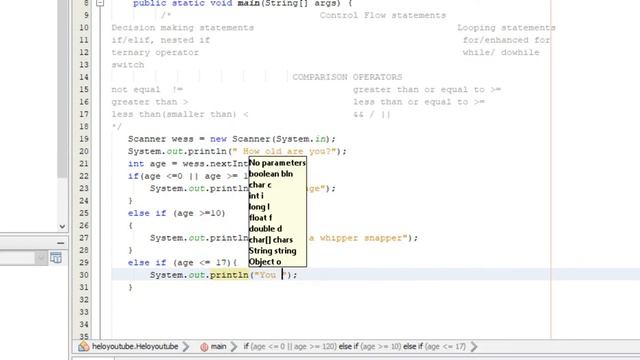The image size is (640, 360).
Task: Choose 'char c' parameter hint
Action: 260,185
